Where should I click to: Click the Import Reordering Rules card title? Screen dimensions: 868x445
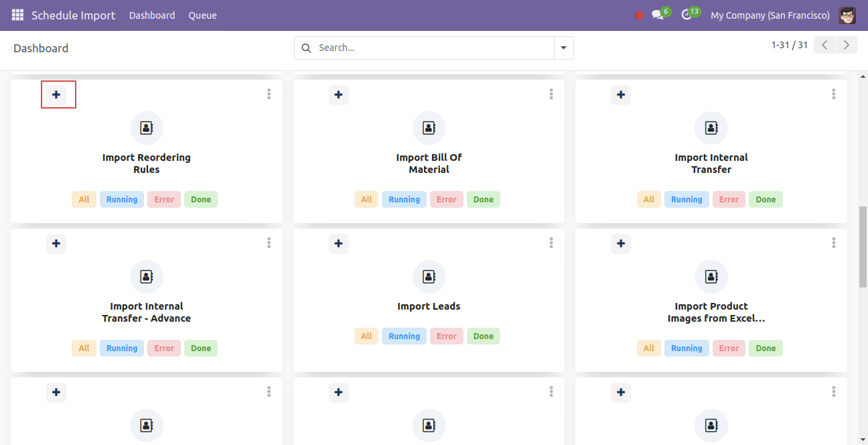pyautogui.click(x=147, y=164)
